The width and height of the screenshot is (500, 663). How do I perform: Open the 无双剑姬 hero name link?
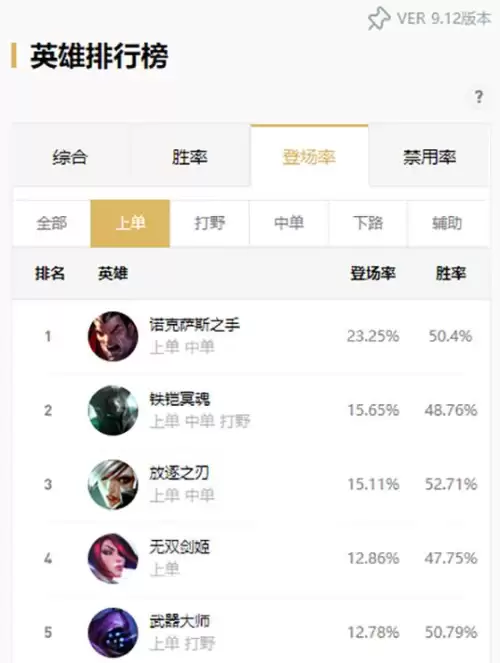pos(180,547)
